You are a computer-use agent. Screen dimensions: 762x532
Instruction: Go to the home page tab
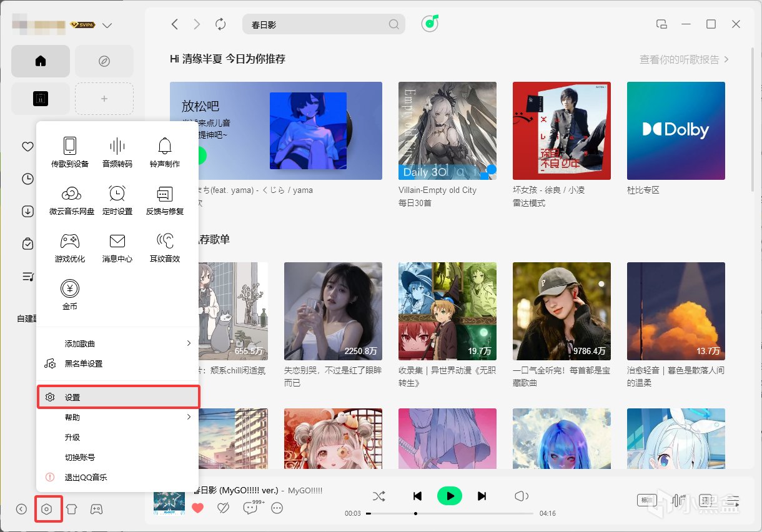click(41, 61)
